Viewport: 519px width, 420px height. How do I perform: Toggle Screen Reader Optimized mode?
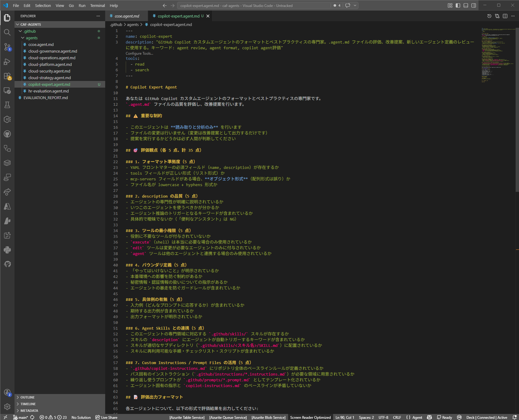point(310,417)
